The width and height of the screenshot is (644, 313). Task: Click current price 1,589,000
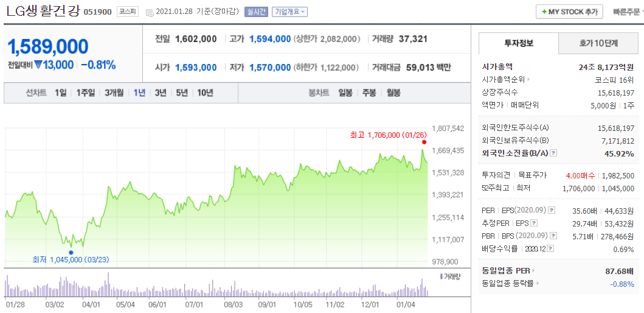[48, 47]
